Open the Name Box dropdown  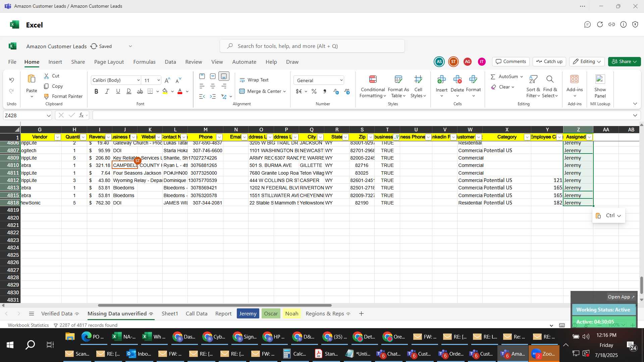tap(49, 116)
